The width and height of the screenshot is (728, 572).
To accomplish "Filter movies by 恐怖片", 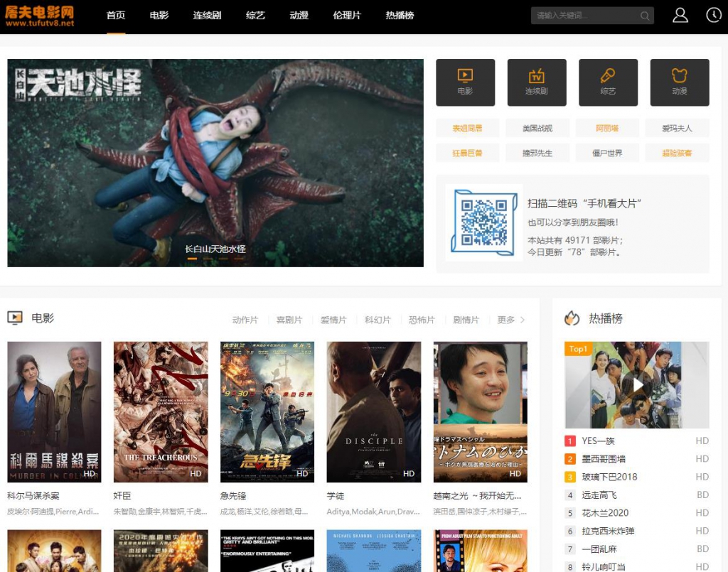I will pos(422,320).
